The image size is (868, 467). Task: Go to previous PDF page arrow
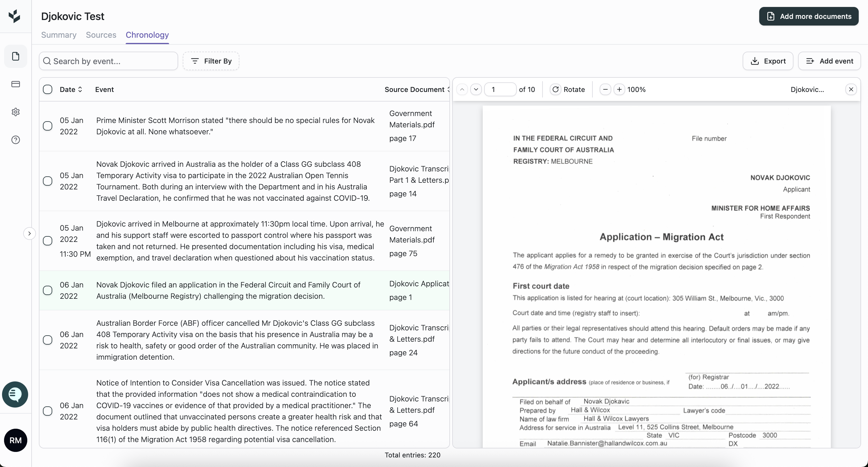tap(462, 90)
